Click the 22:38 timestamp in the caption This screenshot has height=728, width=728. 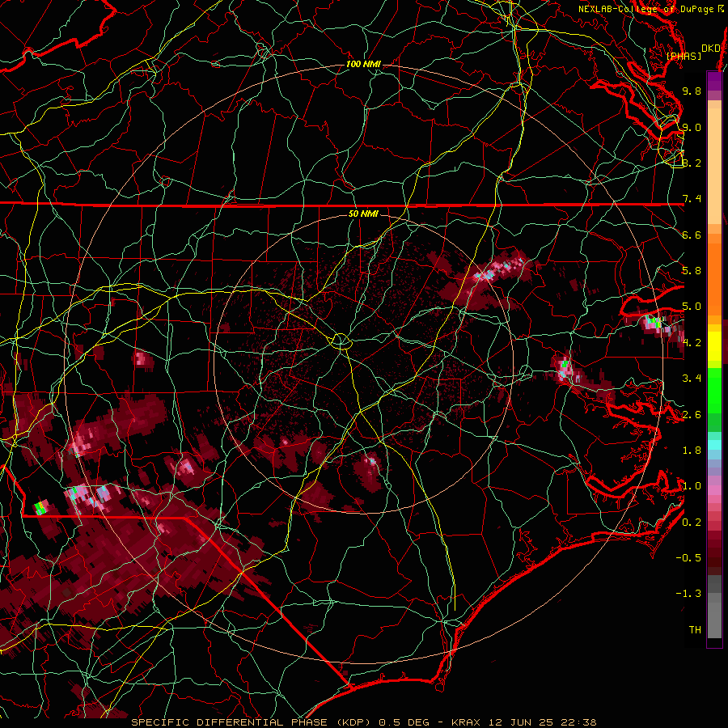click(578, 722)
